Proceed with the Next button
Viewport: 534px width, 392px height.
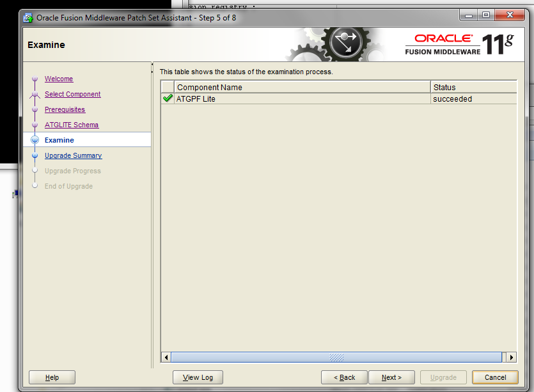point(391,377)
